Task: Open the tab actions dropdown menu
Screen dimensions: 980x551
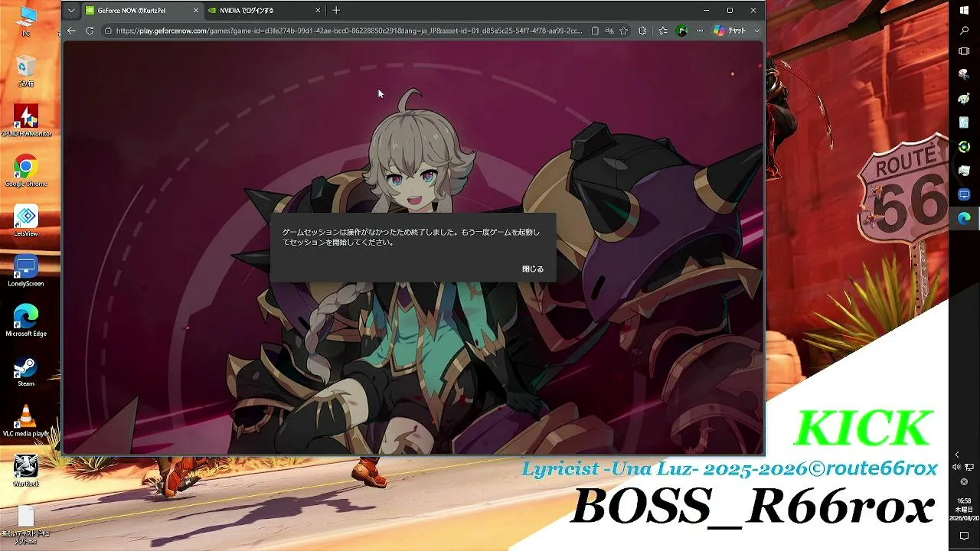Action: 71,11
